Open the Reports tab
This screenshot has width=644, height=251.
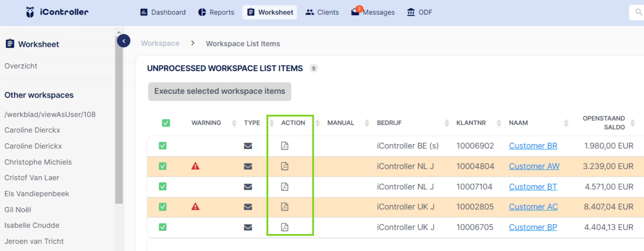[216, 12]
